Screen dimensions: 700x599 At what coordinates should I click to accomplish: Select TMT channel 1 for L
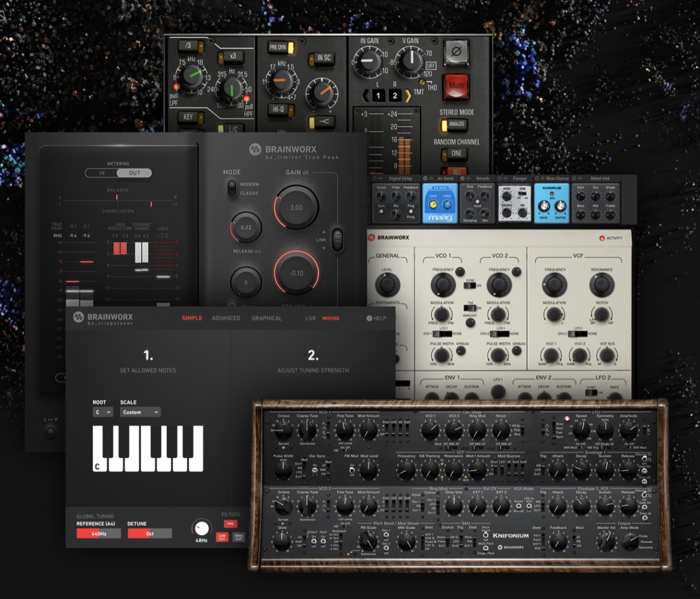(378, 96)
